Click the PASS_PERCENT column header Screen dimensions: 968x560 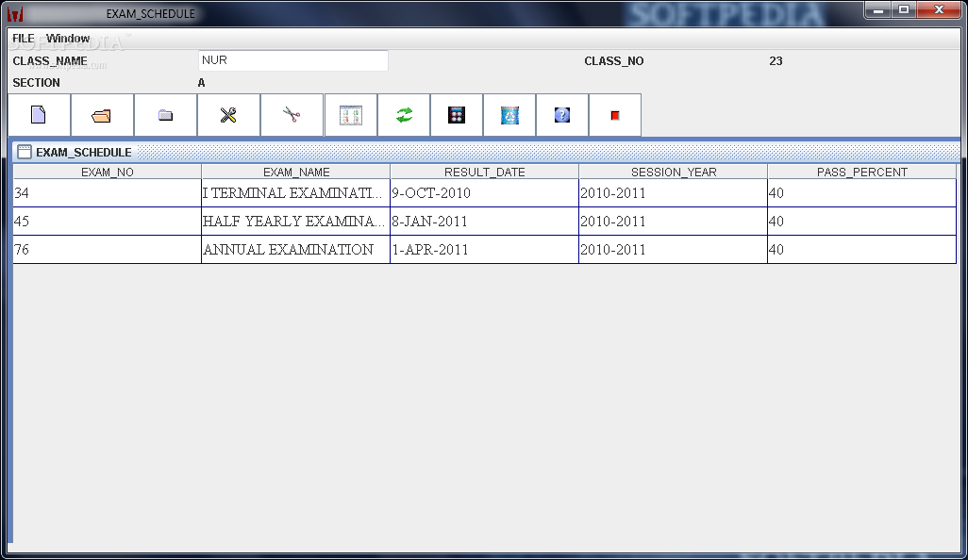861,173
